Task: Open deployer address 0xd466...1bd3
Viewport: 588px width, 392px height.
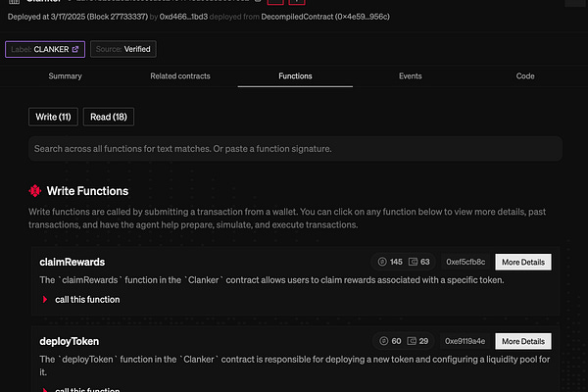Action: click(183, 17)
